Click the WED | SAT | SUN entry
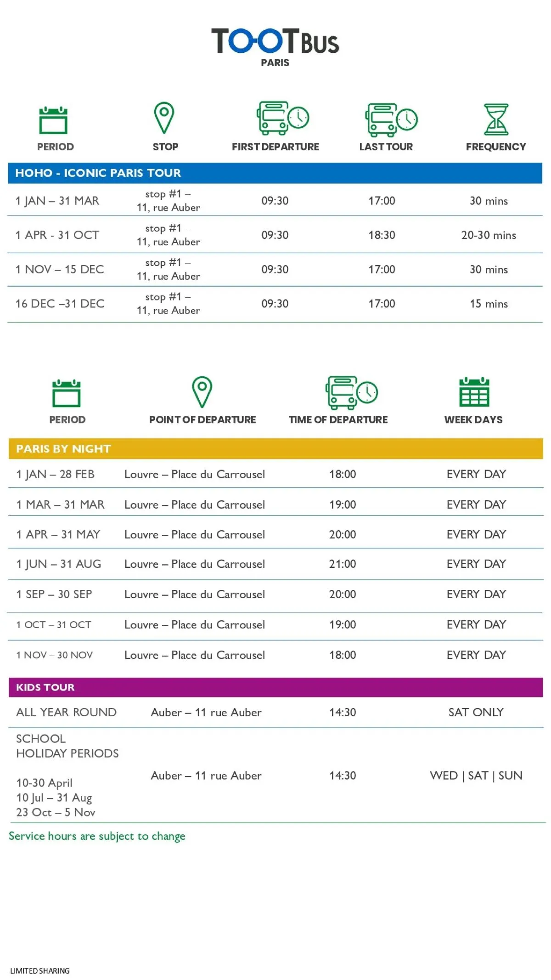The image size is (551, 980). (476, 776)
